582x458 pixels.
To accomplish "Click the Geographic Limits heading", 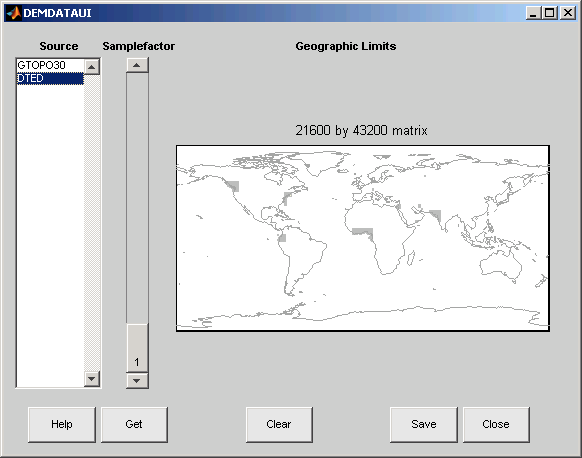I will click(346, 46).
